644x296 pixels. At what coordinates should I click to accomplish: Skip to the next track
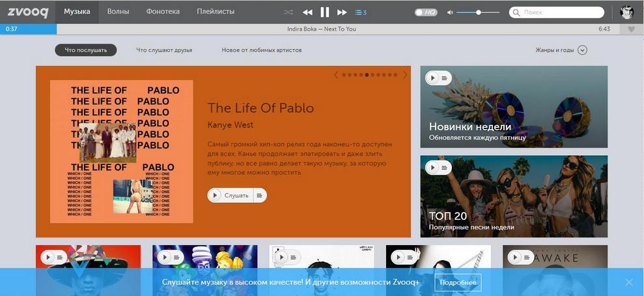pyautogui.click(x=342, y=12)
